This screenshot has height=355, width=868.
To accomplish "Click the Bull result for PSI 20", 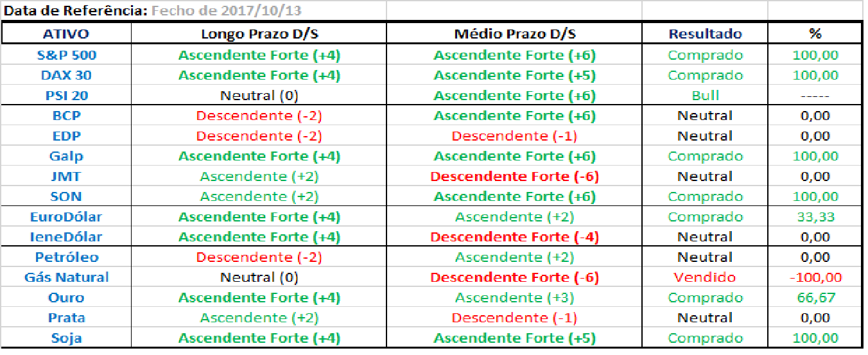I will (705, 96).
